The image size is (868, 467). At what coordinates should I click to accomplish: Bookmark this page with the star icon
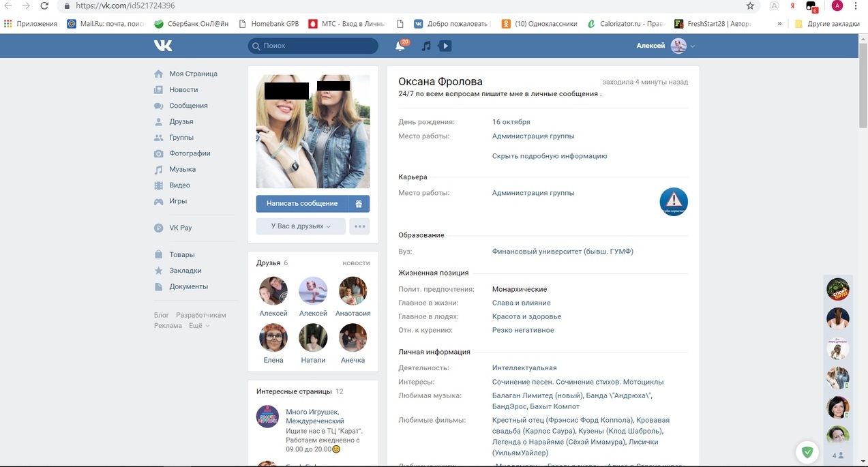click(750, 5)
